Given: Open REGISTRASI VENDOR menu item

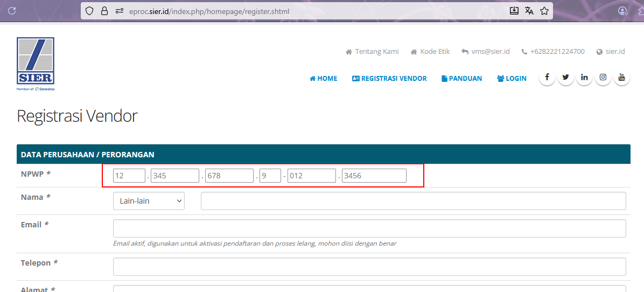Looking at the screenshot, I should pos(389,79).
